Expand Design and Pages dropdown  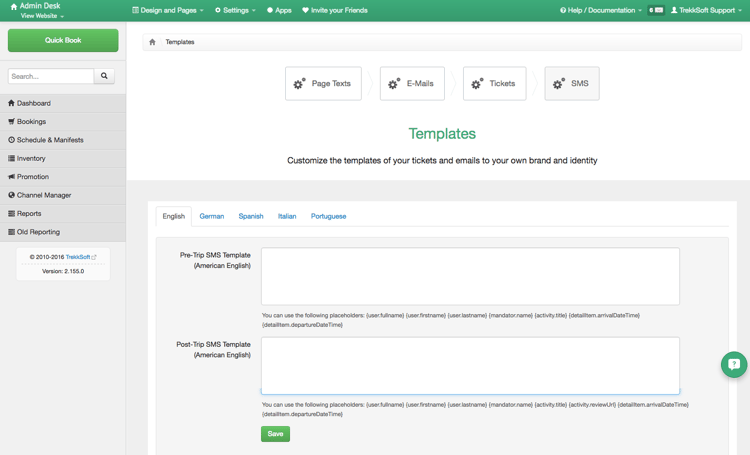pyautogui.click(x=168, y=10)
